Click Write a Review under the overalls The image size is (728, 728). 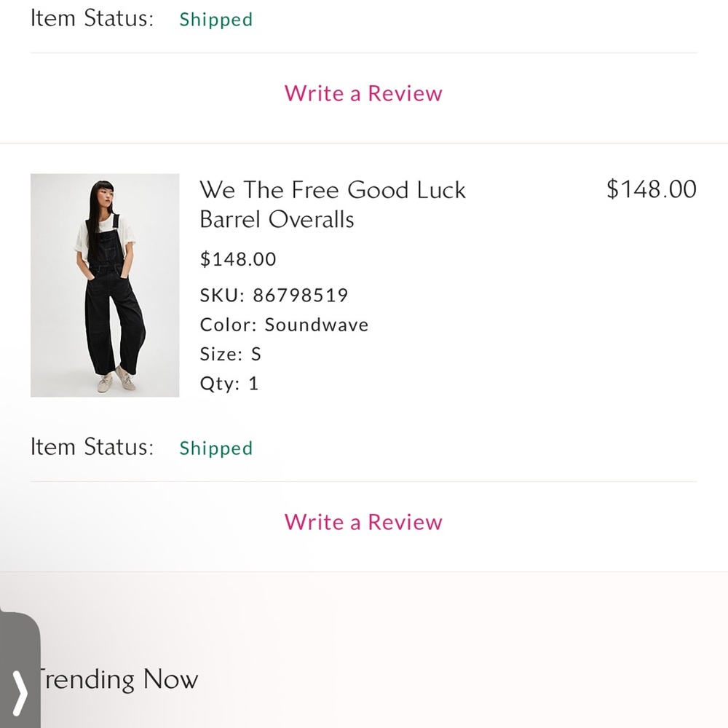363,522
